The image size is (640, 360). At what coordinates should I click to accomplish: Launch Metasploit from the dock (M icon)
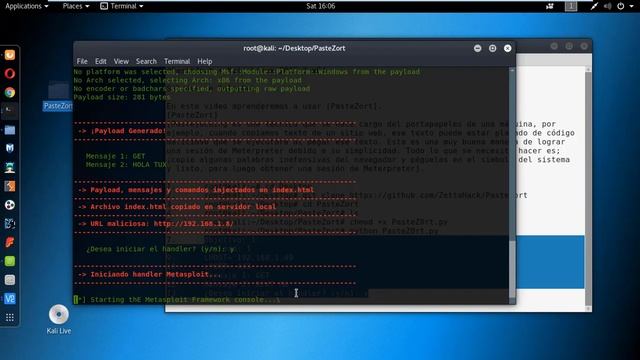point(10,149)
